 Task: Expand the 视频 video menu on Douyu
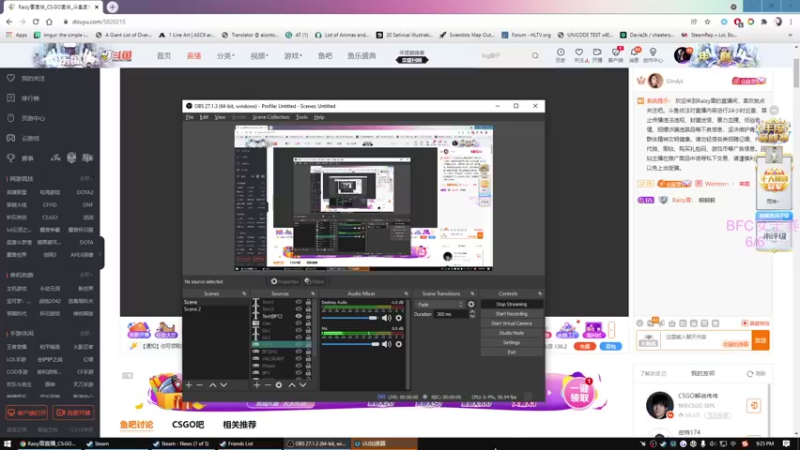coord(259,56)
